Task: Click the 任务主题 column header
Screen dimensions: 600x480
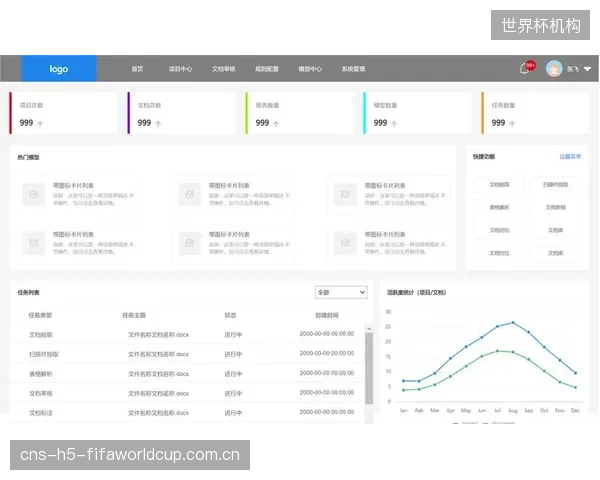Action: (x=134, y=315)
